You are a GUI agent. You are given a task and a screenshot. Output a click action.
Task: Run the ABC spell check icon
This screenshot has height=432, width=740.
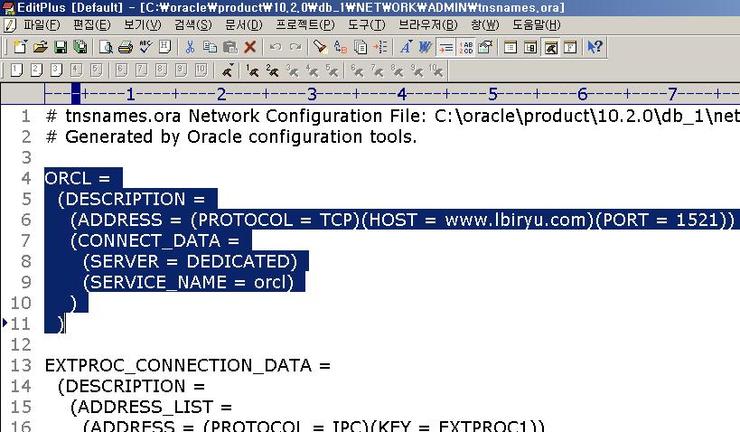click(145, 47)
